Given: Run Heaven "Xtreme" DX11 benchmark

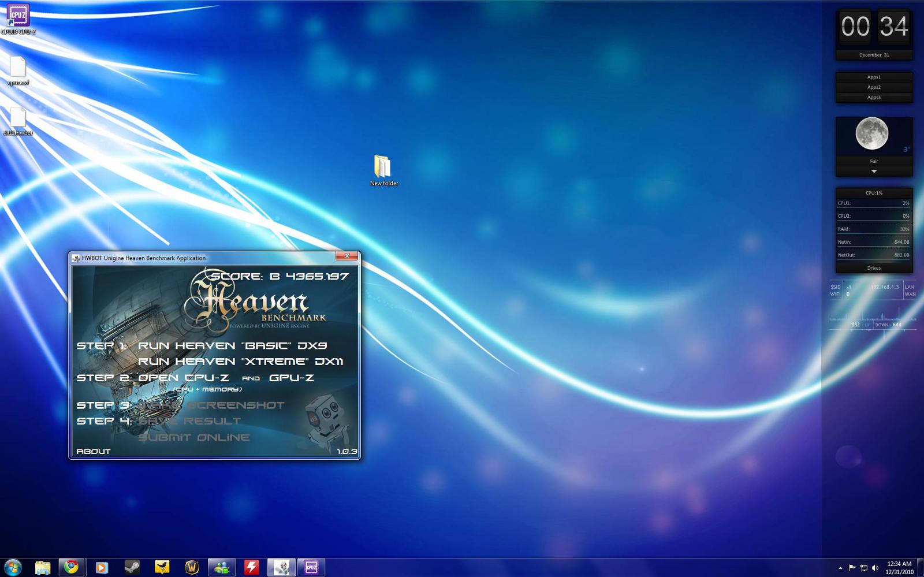Looking at the screenshot, I should click(x=241, y=362).
